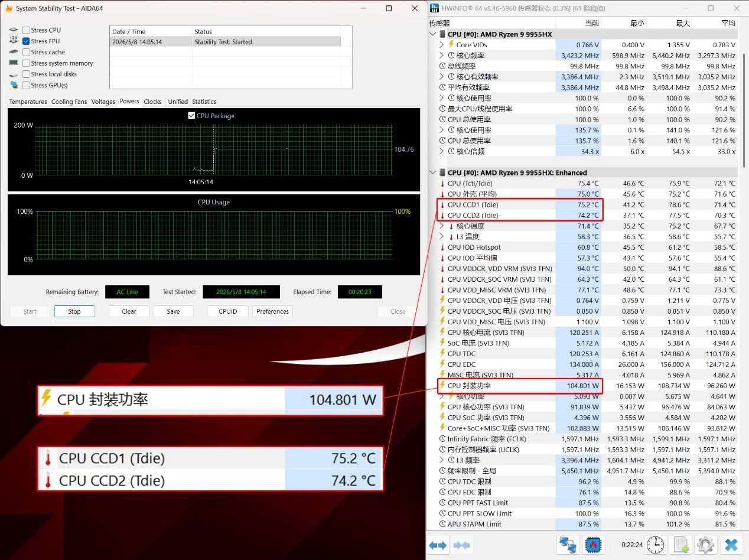Collapse the AMD Ryzen 9 9955HX: Enhanced section
The width and height of the screenshot is (749, 560).
click(434, 172)
